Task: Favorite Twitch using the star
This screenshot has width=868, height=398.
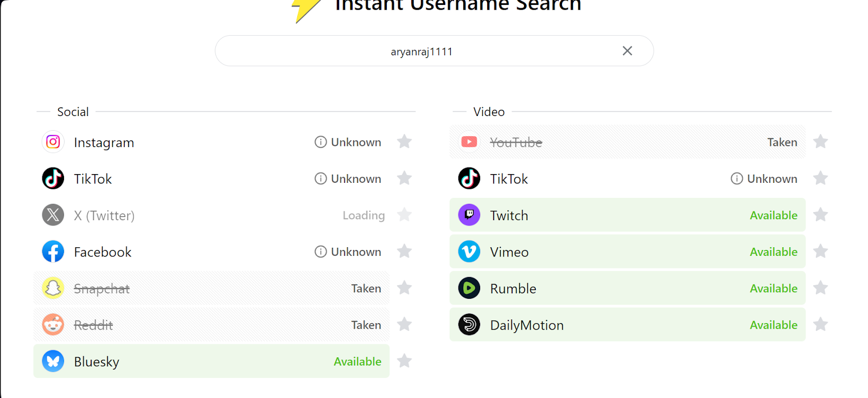Action: 820,215
